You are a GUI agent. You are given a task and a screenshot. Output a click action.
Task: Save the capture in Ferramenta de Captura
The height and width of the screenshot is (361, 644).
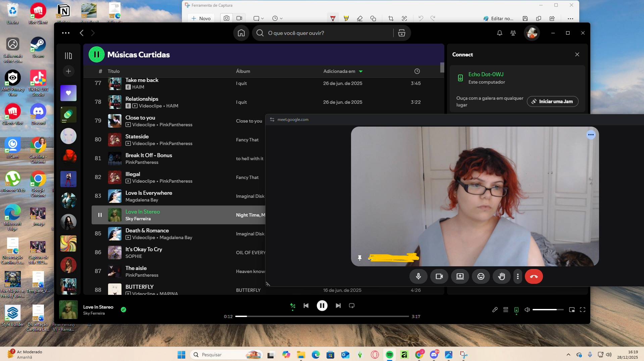pos(525,18)
